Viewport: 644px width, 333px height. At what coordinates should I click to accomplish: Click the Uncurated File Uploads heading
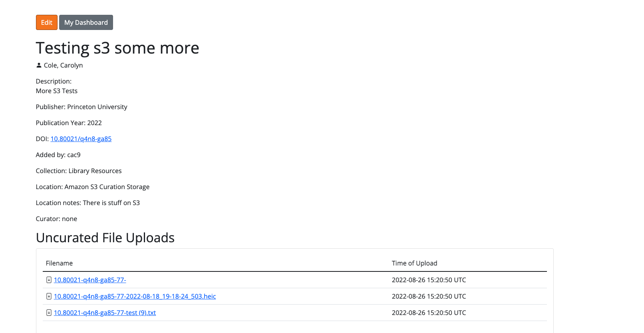point(105,237)
